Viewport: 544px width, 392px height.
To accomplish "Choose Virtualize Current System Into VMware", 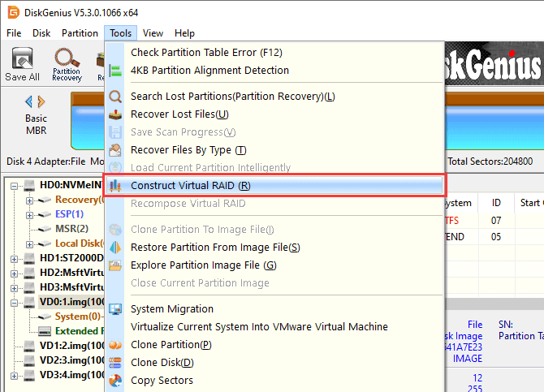I will tap(274, 327).
